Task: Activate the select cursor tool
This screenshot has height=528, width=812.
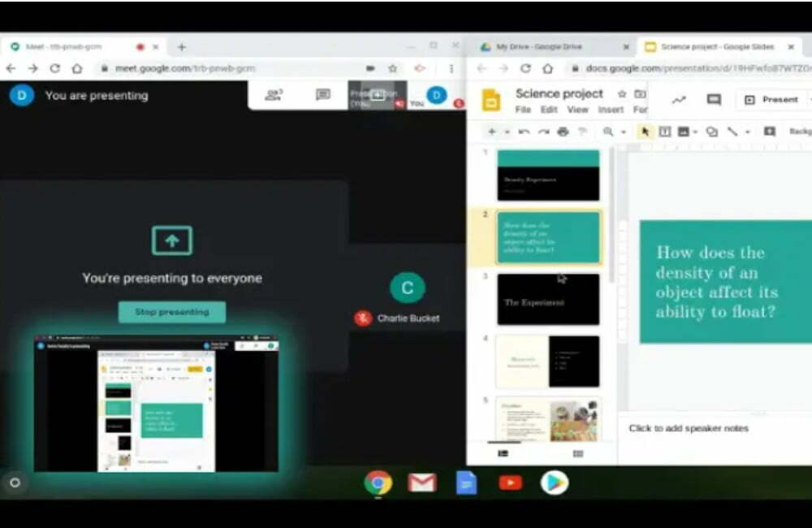Action: tap(645, 132)
